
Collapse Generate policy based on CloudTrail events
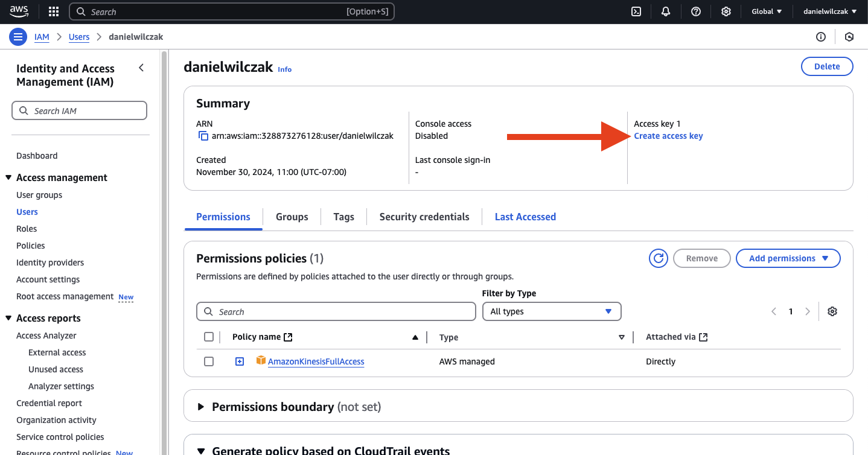coord(201,450)
